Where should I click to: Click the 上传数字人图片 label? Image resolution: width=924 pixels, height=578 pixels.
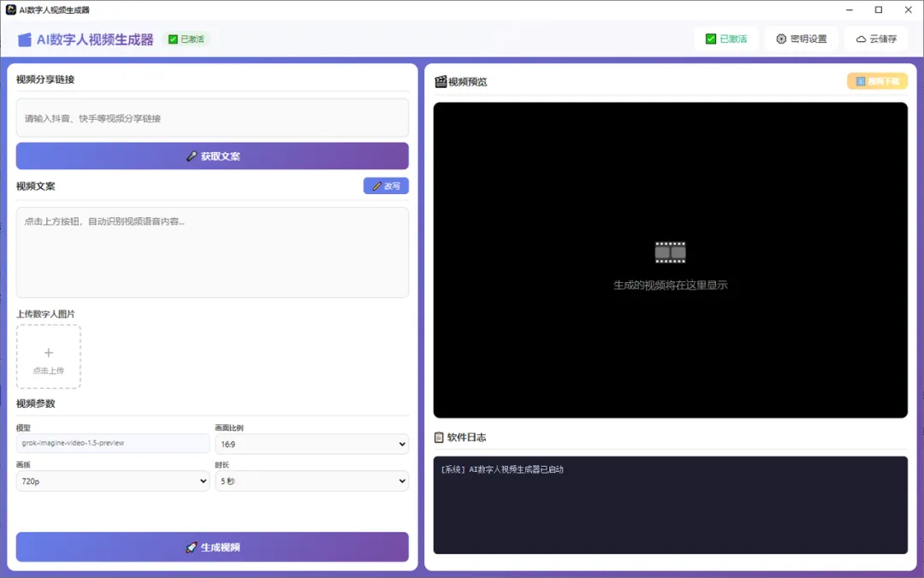click(45, 314)
